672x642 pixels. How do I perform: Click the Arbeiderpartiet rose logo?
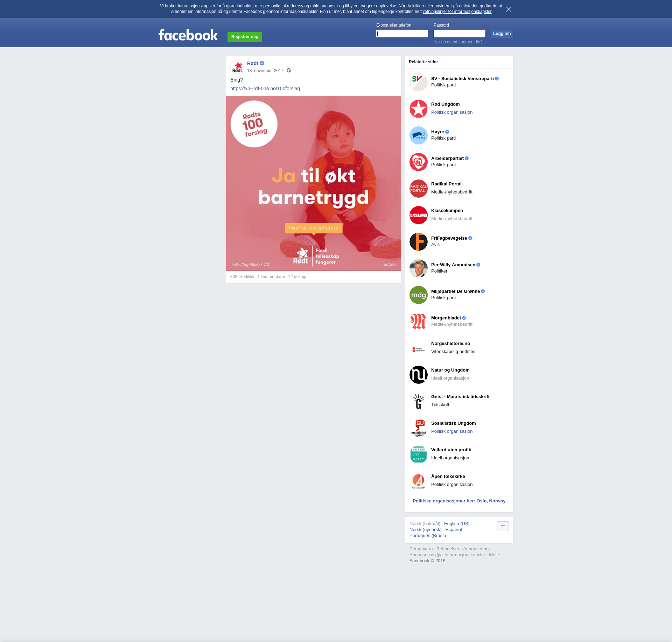[x=418, y=162]
